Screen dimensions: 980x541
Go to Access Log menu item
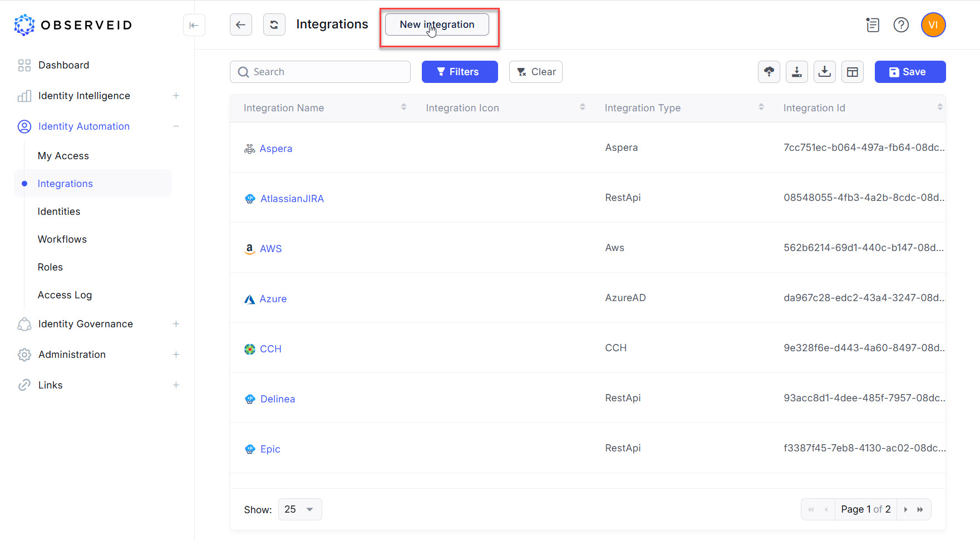click(x=65, y=295)
